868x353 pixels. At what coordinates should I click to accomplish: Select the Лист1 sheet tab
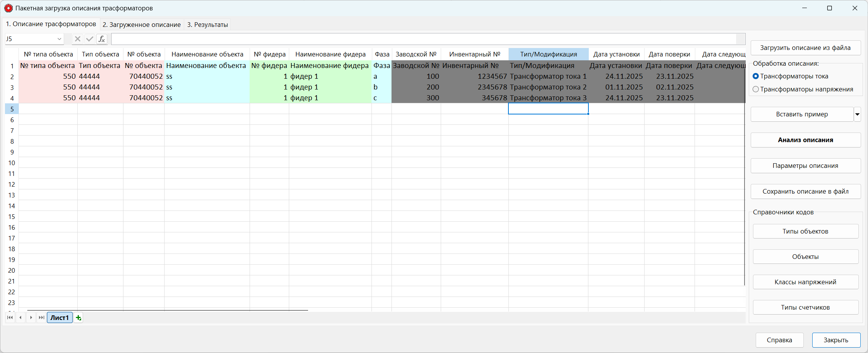click(x=59, y=318)
